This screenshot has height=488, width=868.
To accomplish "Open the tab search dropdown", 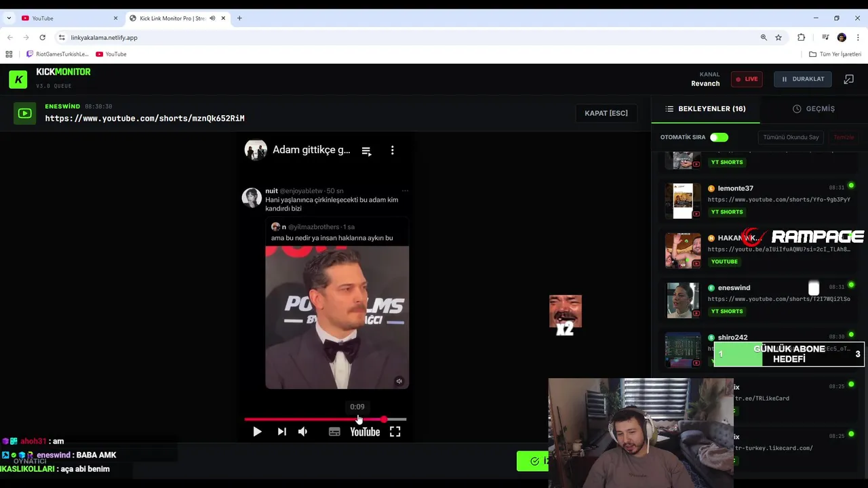I will point(9,18).
